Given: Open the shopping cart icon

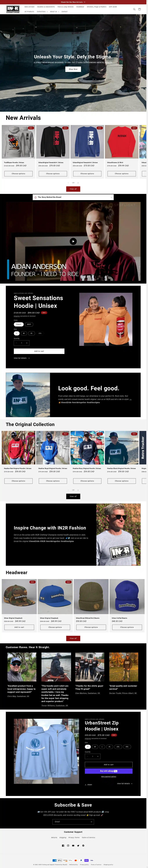Looking at the screenshot, I should coord(139,9).
